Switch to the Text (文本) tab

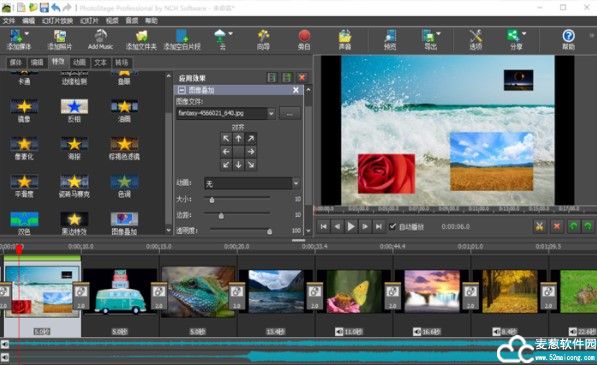tap(100, 62)
